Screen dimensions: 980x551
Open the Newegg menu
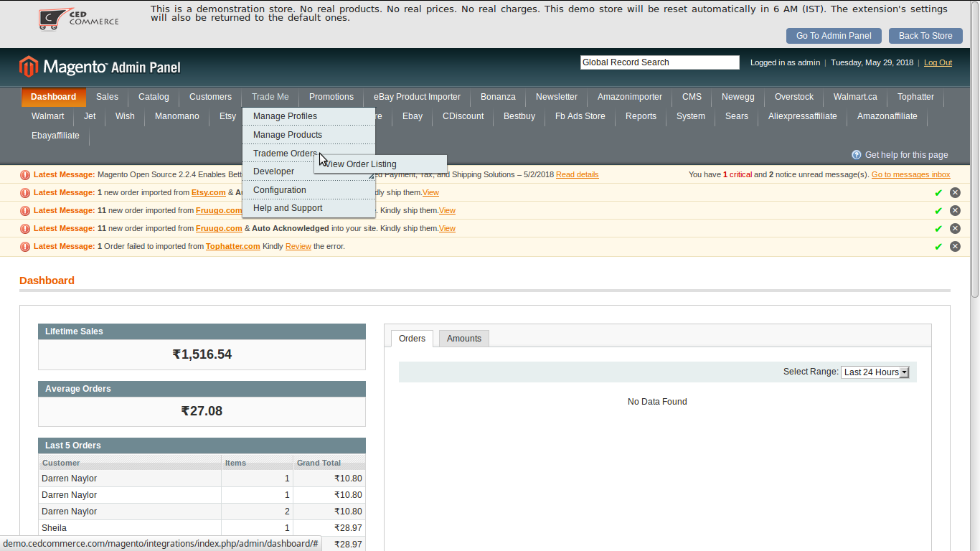738,97
